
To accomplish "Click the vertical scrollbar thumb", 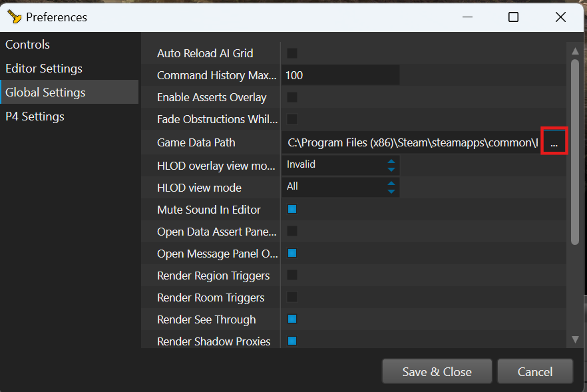I will coord(575,151).
